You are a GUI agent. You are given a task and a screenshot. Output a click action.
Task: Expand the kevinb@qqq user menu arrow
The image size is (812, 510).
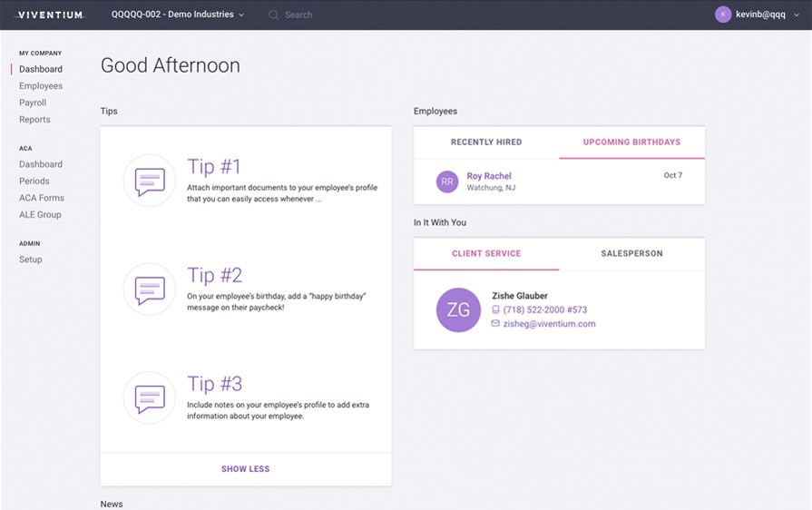click(797, 15)
